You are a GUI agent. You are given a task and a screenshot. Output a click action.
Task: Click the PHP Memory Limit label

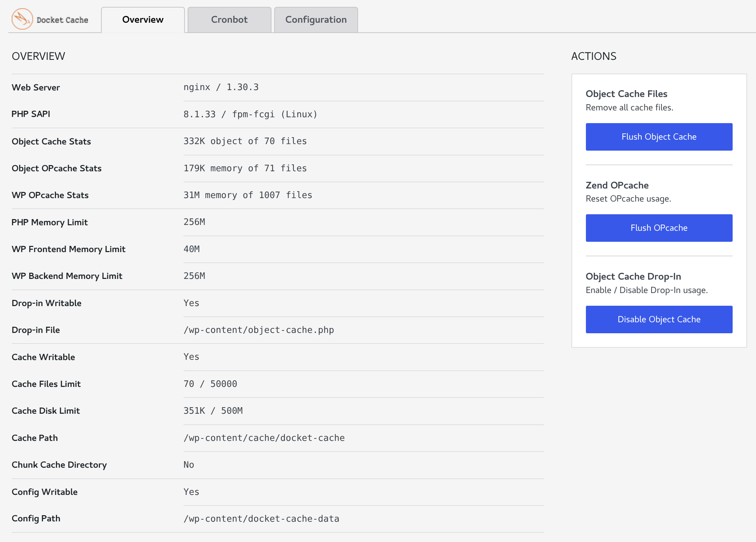(x=49, y=222)
